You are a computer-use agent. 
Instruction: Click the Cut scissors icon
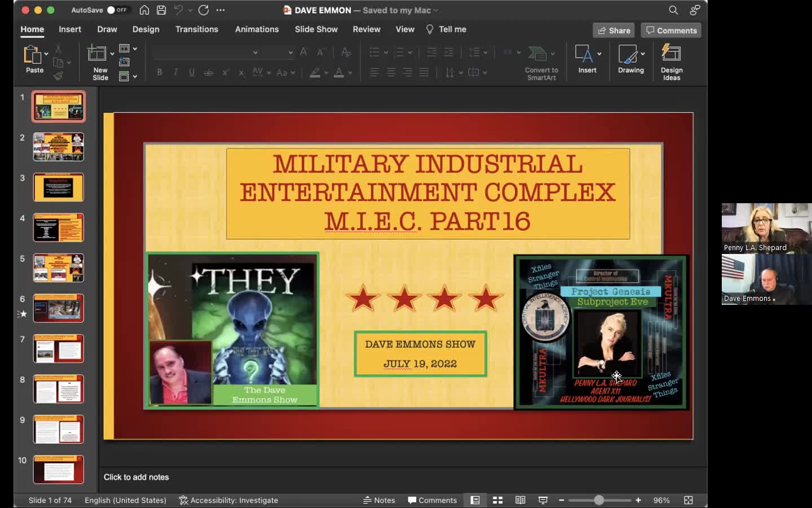(58, 49)
